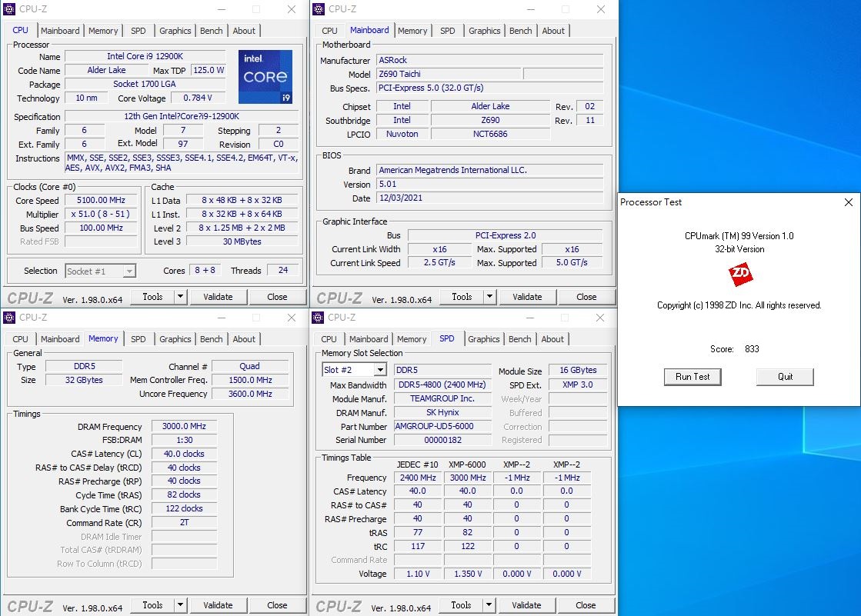Click the Package value 'Socket 1700 LGA'

pyautogui.click(x=145, y=84)
